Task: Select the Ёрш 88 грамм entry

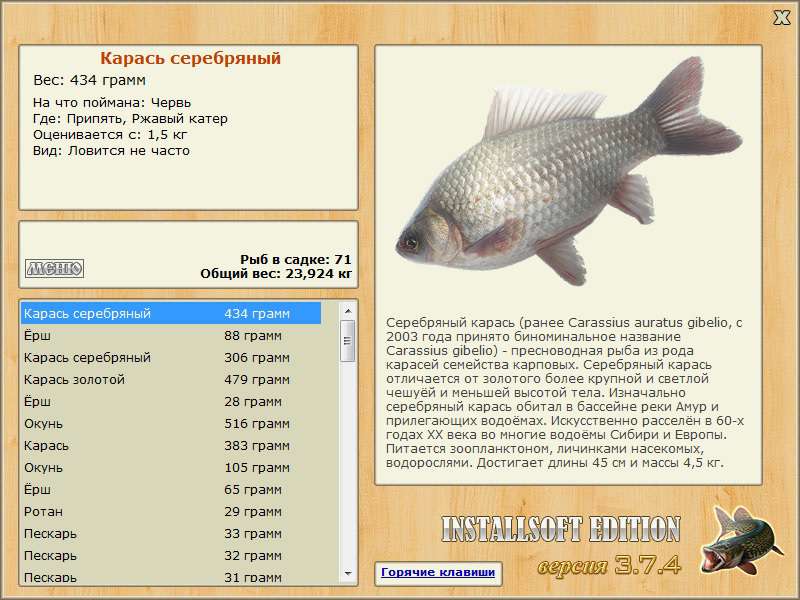Action: point(170,336)
